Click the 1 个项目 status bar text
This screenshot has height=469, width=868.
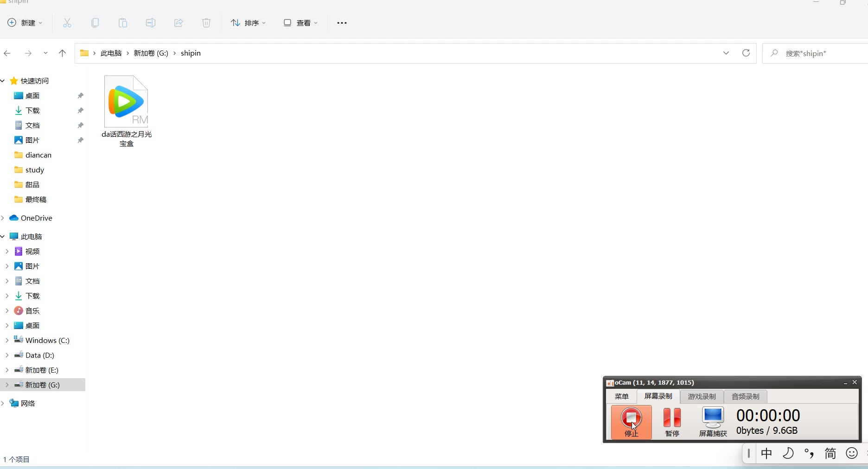17,459
